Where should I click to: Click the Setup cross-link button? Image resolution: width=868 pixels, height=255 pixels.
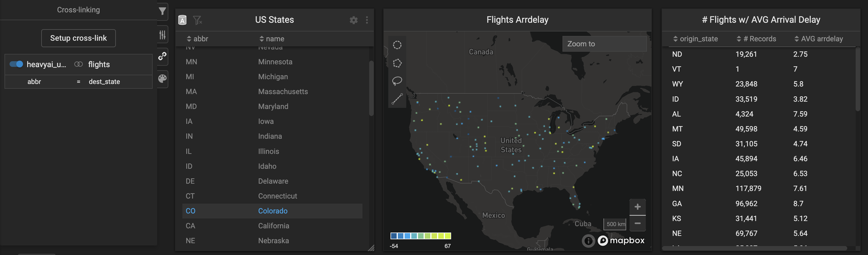[79, 38]
